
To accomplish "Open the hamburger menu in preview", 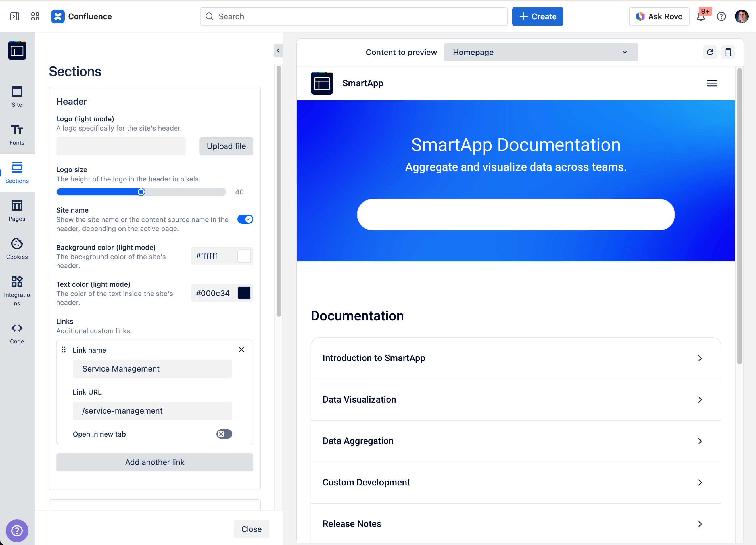I will 712,83.
